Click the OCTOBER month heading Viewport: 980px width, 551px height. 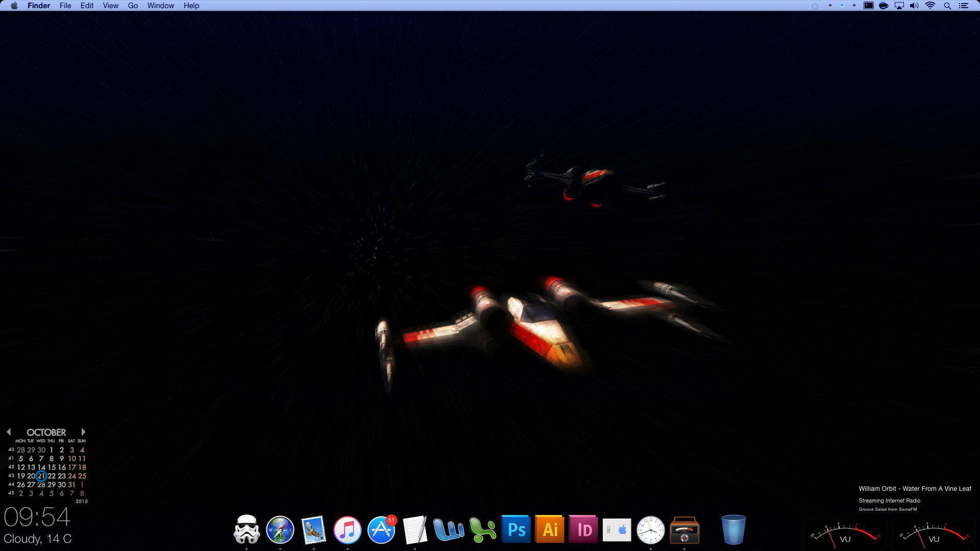pyautogui.click(x=46, y=432)
